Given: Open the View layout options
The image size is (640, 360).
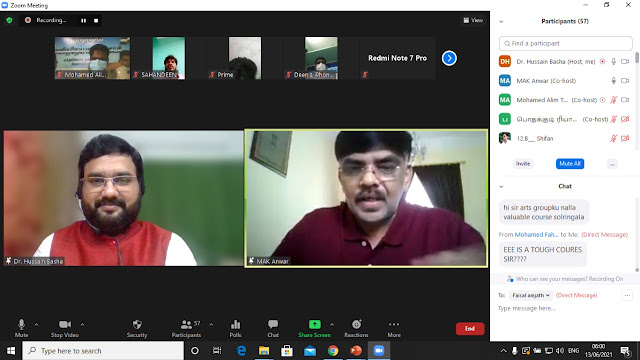Looking at the screenshot, I should pos(473,20).
